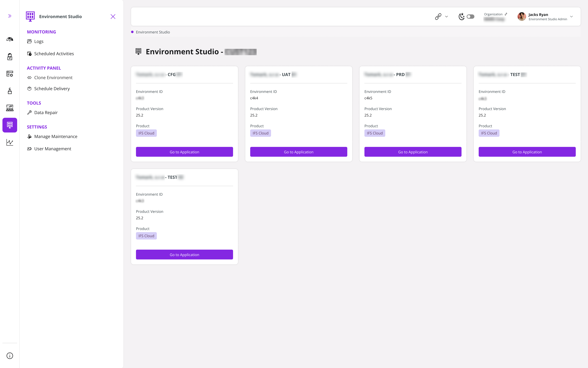The width and height of the screenshot is (588, 368).
Task: Open Schedule Delivery menu item
Action: click(x=52, y=89)
